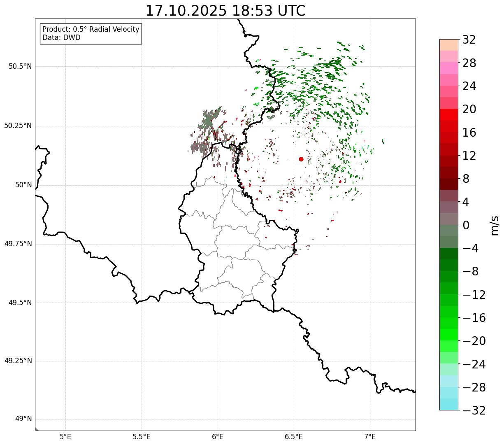Click the 50.5°N latitude label
Viewport: 504px width, 445px height.
tap(20, 67)
